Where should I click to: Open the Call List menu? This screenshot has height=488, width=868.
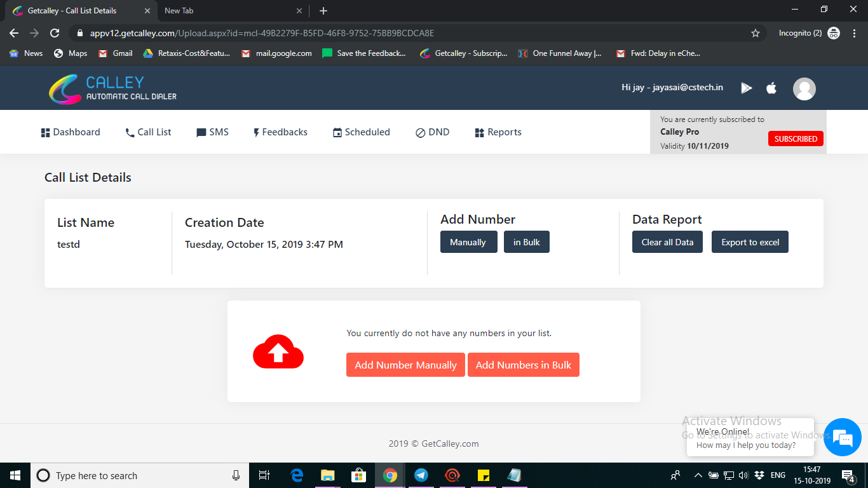coord(149,132)
